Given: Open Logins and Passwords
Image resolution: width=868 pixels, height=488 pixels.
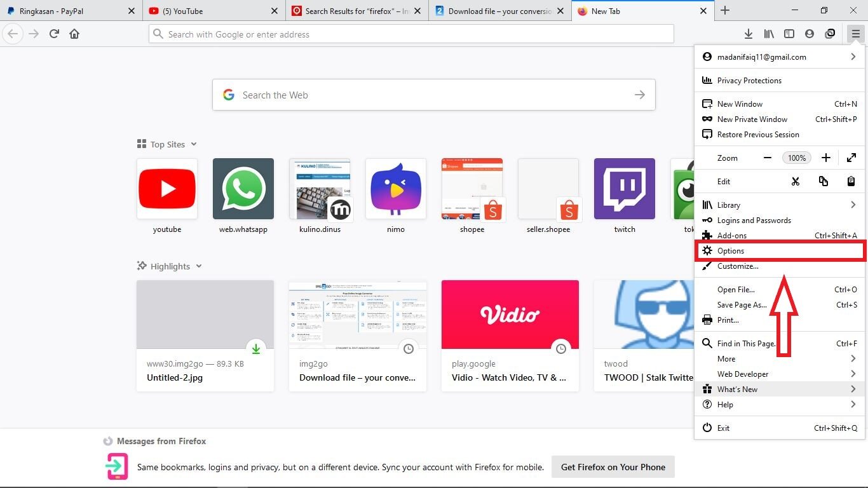Looking at the screenshot, I should pyautogui.click(x=780, y=220).
